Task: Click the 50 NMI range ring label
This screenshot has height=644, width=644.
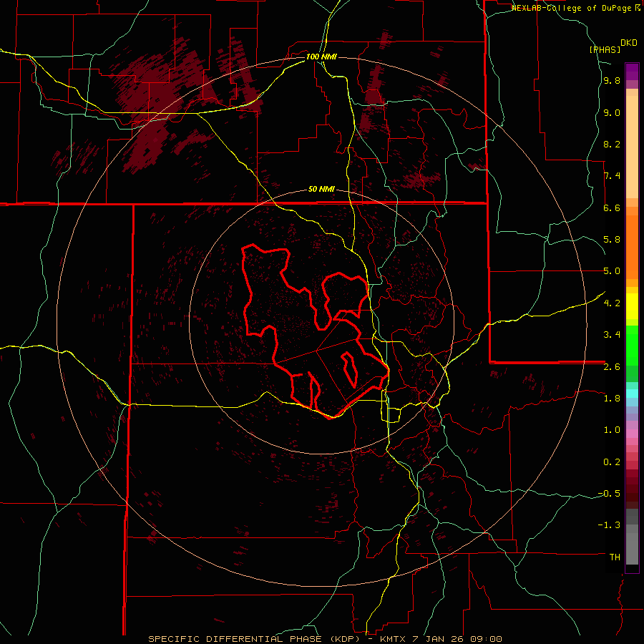Action: point(321,190)
